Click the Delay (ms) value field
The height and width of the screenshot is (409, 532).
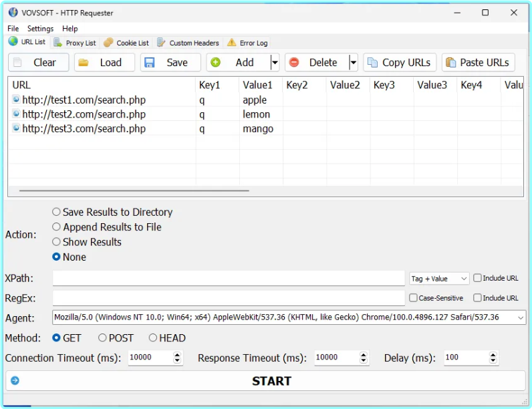click(x=467, y=358)
